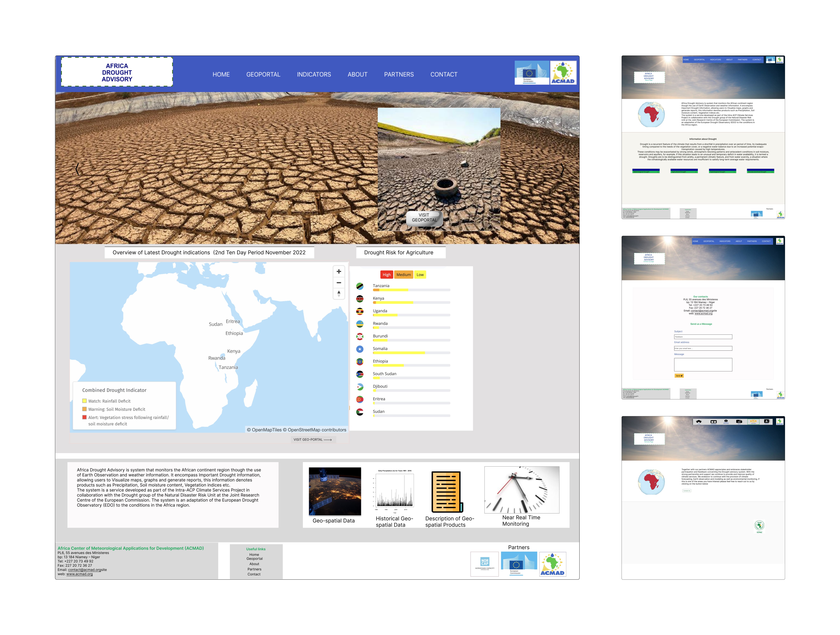Click the Rwanda flag icon
This screenshot has height=635, width=840.
(x=360, y=324)
